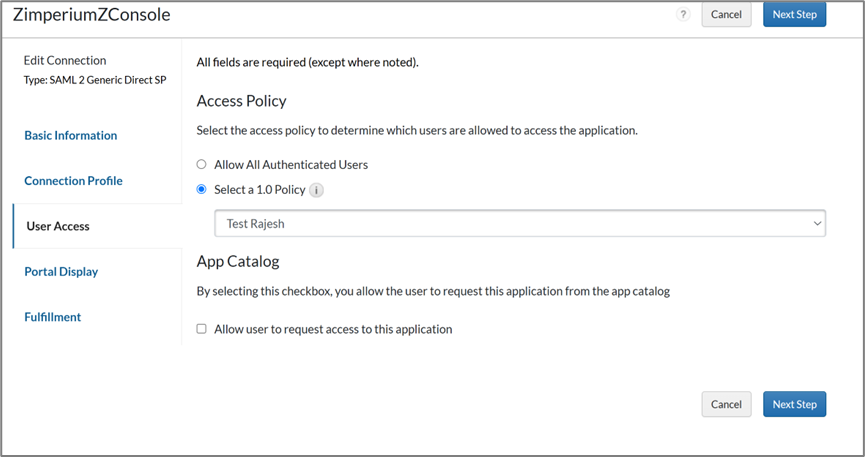865x457 pixels.
Task: Go to the Basic Information section
Action: tap(71, 136)
